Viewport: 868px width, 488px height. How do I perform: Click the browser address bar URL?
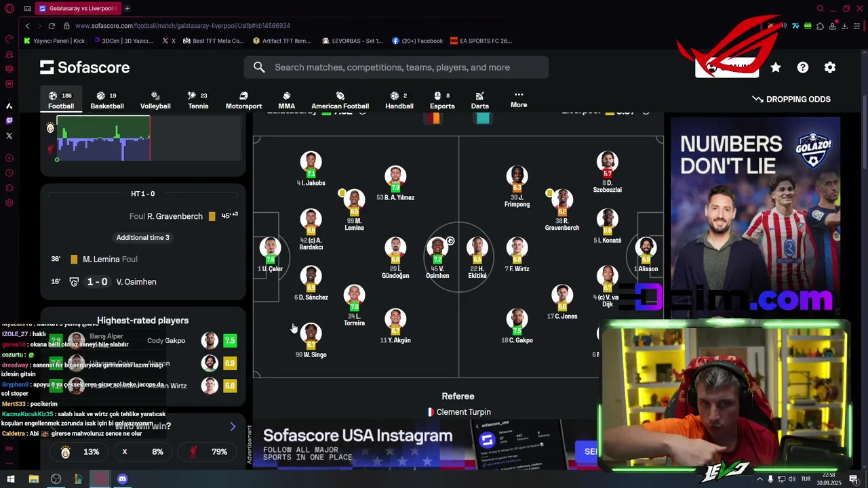[183, 26]
